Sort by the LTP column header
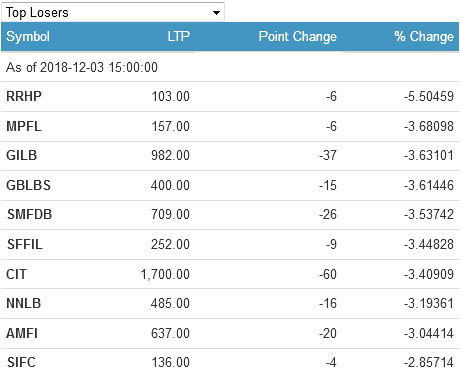Image resolution: width=461 pixels, height=370 pixels. point(178,36)
